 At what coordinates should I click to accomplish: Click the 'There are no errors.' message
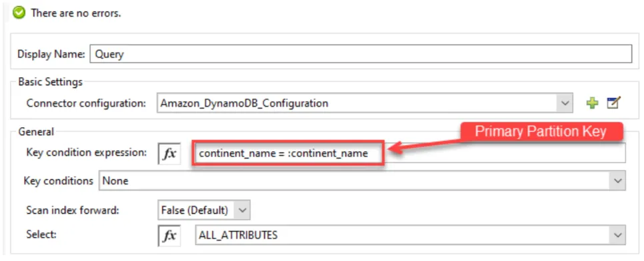76,13
